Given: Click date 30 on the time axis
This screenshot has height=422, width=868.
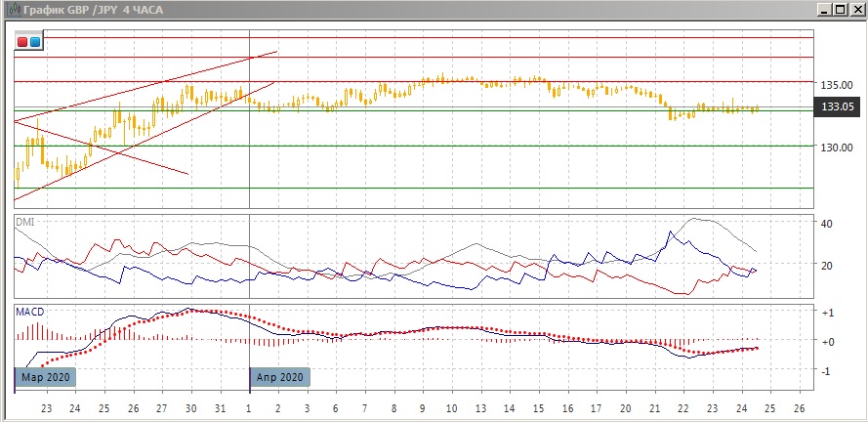Looking at the screenshot, I should coord(191,408).
